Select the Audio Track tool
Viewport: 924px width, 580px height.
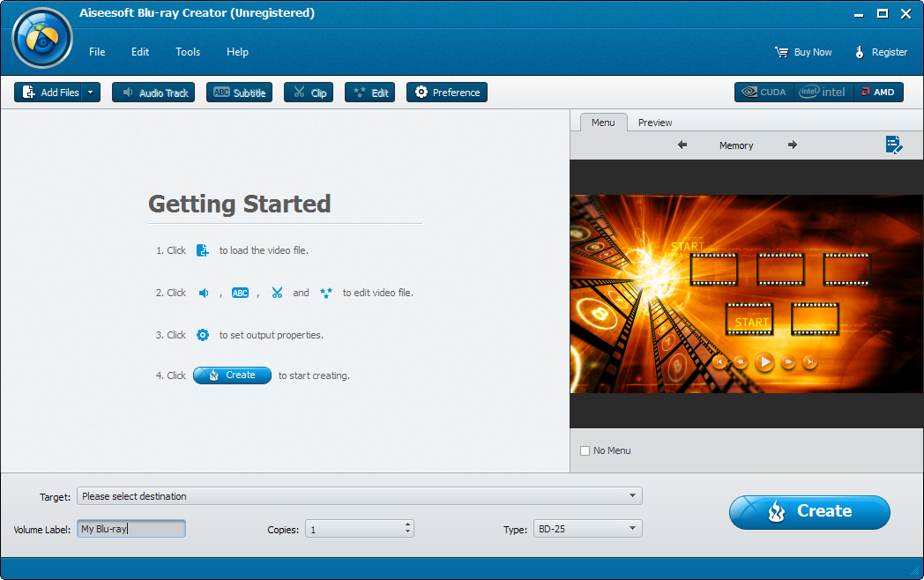(153, 92)
